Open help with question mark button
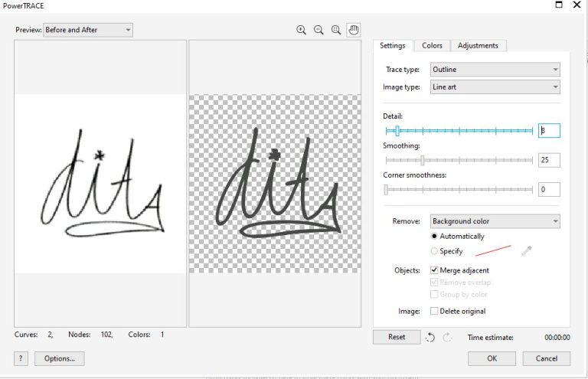This screenshot has width=588, height=379. 21,358
